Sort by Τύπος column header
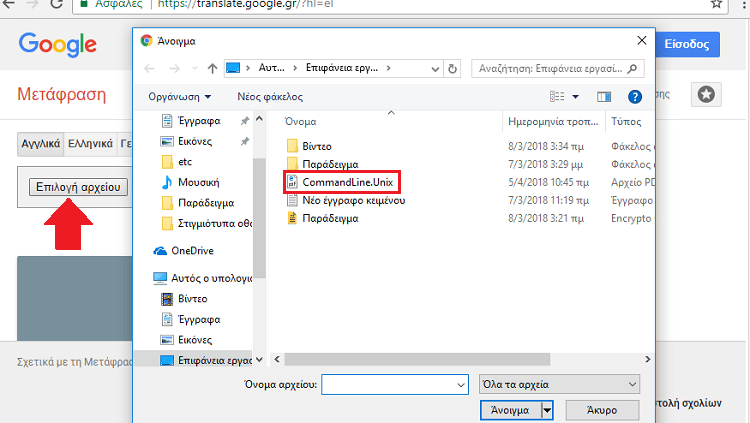 point(626,122)
